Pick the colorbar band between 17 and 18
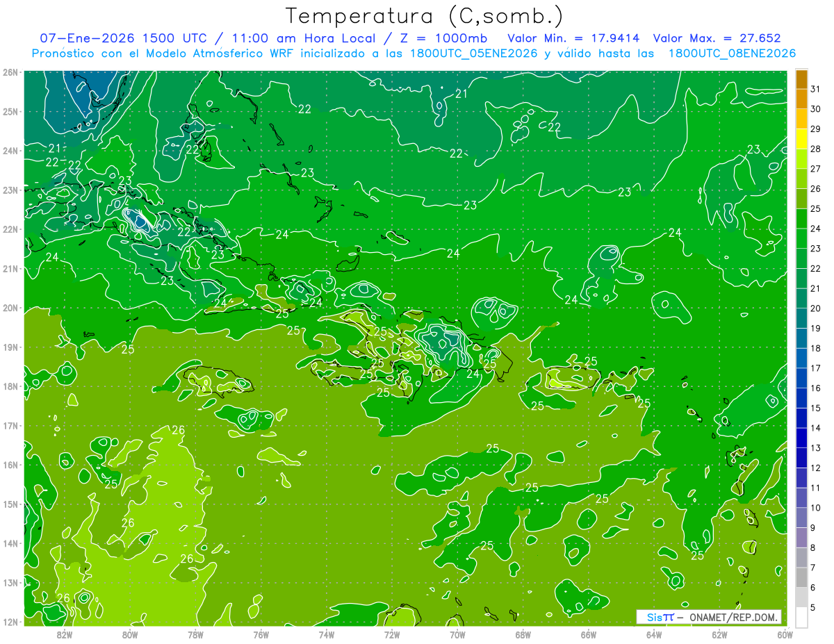 [801, 358]
